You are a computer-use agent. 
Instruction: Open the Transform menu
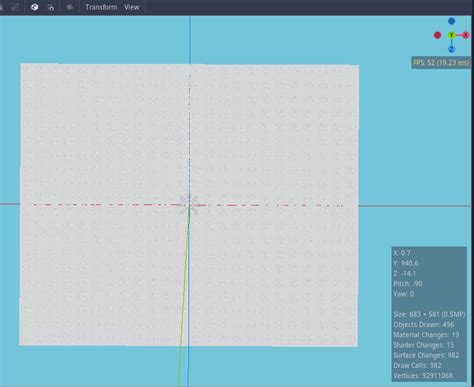tap(101, 7)
